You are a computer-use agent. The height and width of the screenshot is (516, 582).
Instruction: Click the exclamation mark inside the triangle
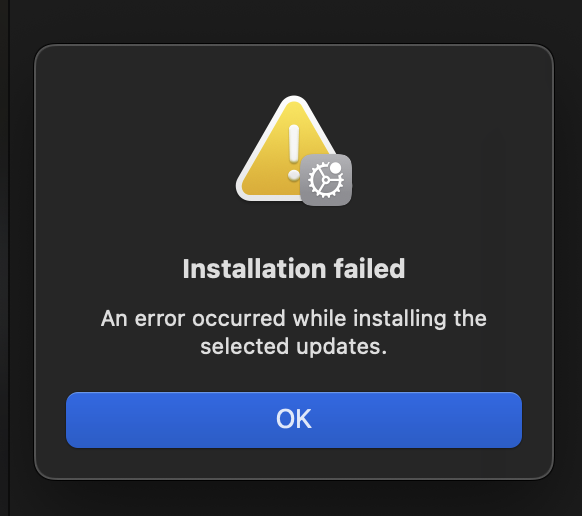[x=294, y=153]
